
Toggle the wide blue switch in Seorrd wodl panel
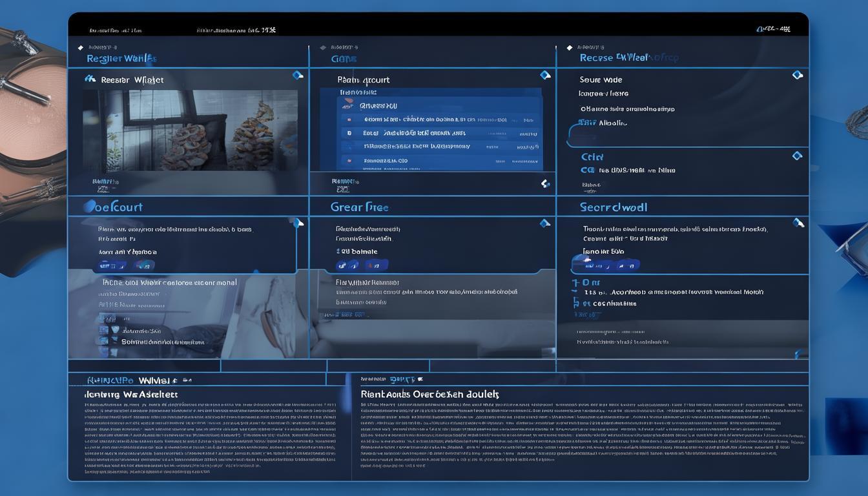coord(605,263)
